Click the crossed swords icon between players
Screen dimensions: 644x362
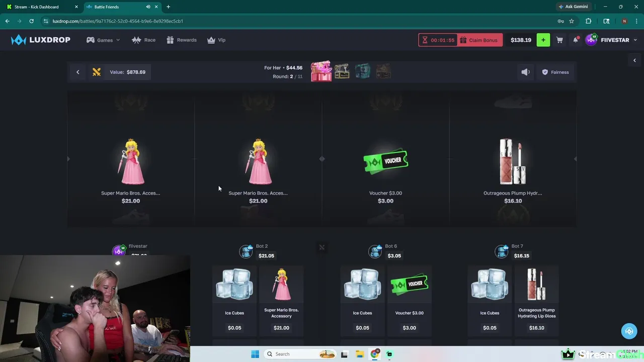322,247
